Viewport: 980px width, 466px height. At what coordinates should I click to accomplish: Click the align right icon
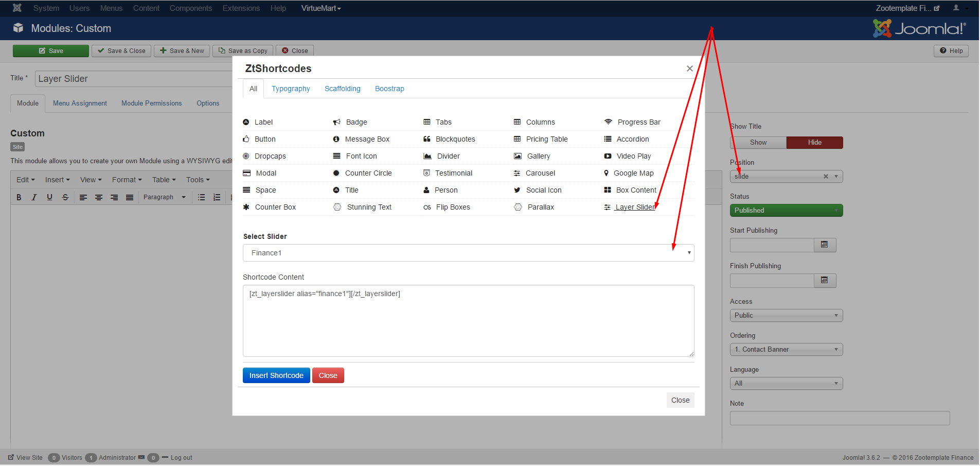click(114, 197)
